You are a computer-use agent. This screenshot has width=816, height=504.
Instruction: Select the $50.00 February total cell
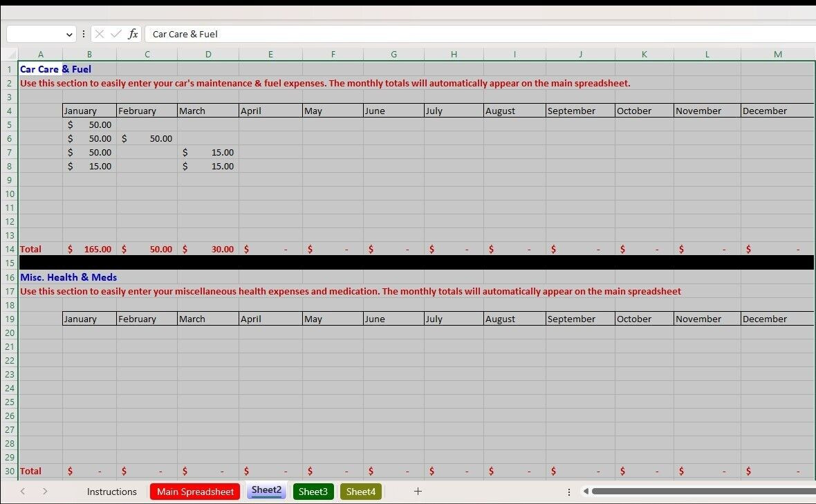[x=147, y=249]
